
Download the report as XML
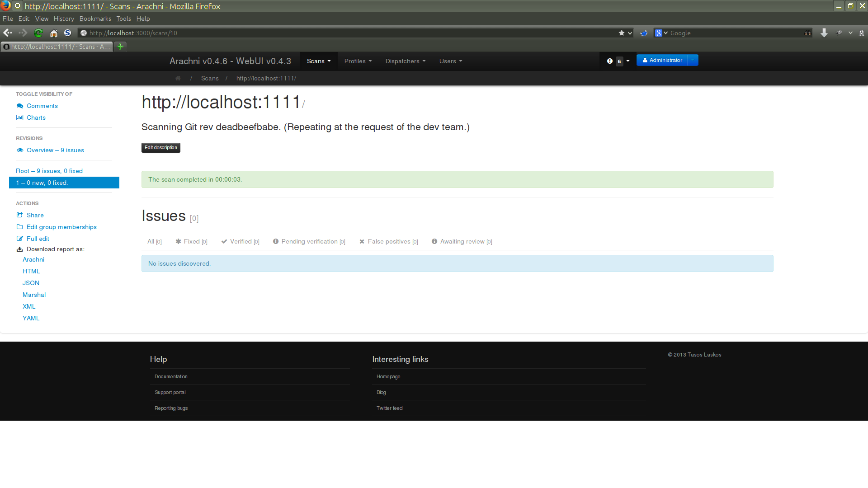point(29,306)
